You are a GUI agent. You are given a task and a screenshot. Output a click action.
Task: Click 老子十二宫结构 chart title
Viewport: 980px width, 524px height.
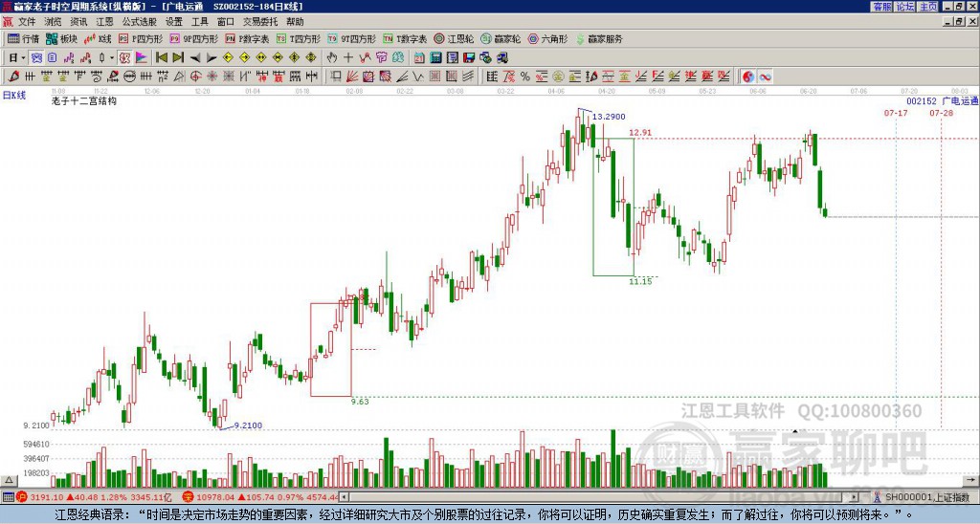point(84,100)
